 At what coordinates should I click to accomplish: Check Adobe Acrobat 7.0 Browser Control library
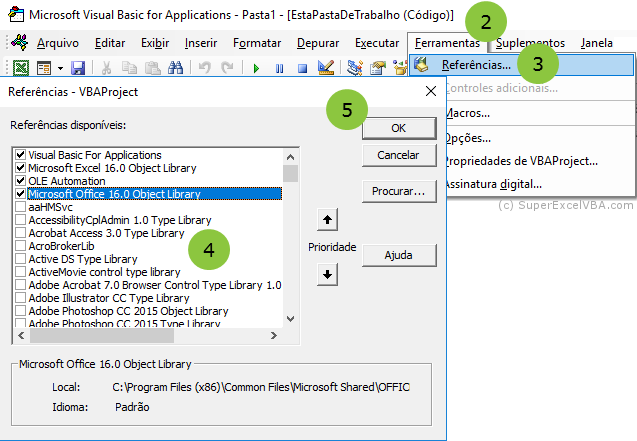(x=20, y=285)
